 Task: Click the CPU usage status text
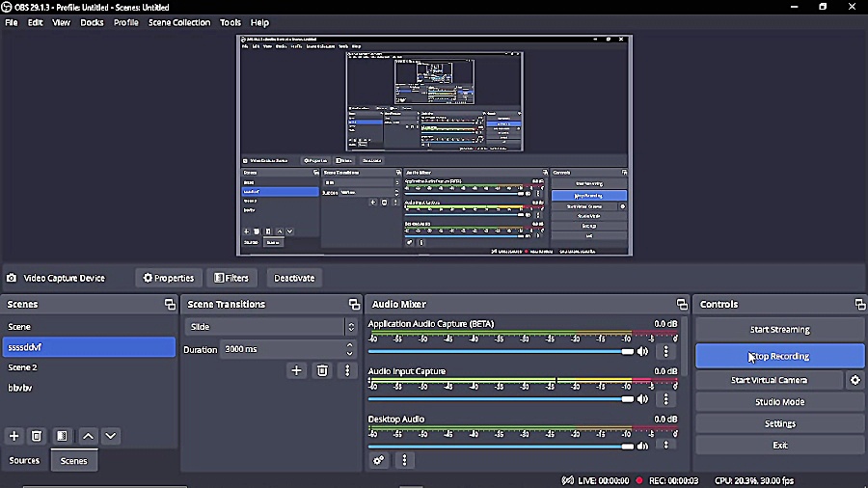[754, 480]
